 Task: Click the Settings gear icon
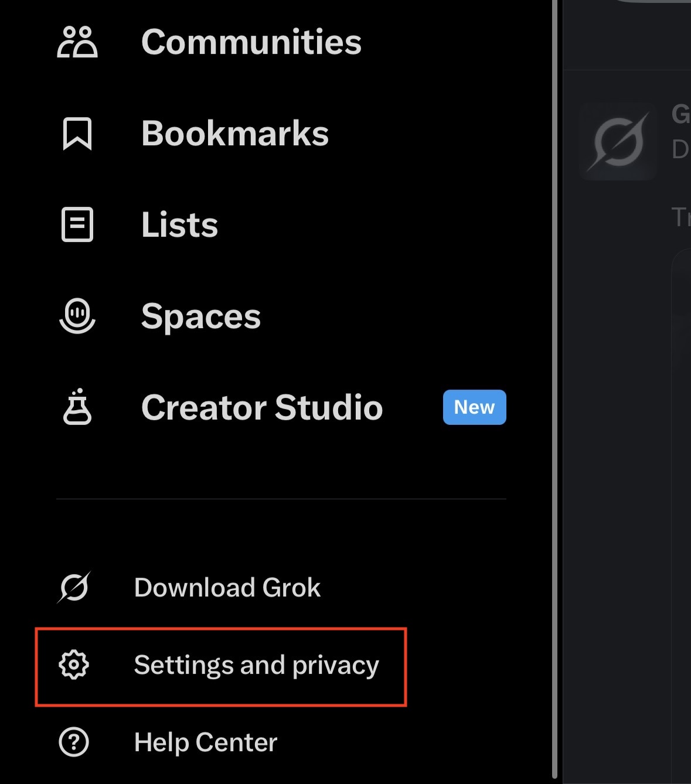74,665
